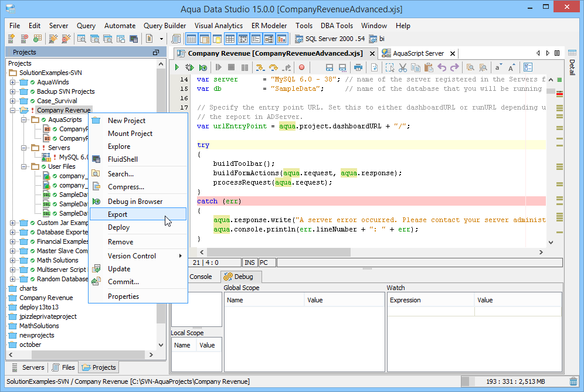
Task: Click the Undo purple arrow icon
Action: click(442, 67)
